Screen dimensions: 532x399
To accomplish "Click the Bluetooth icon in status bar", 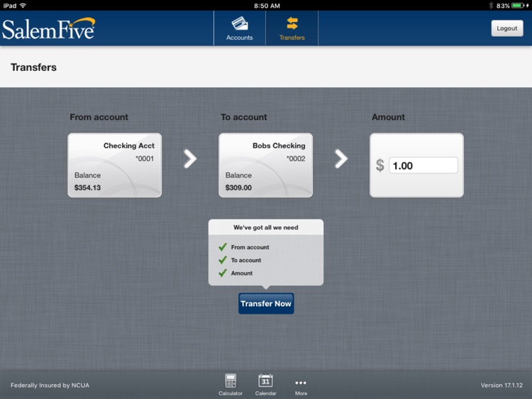I will 491,6.
